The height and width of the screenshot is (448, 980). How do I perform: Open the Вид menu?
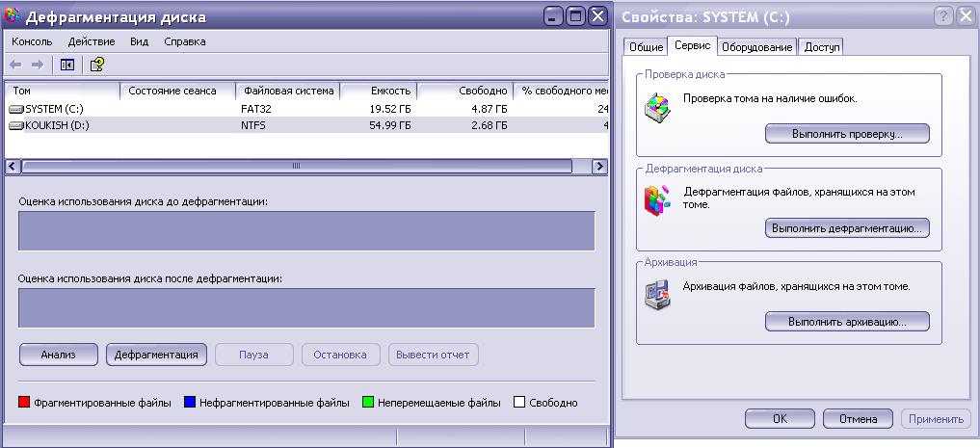tap(140, 41)
